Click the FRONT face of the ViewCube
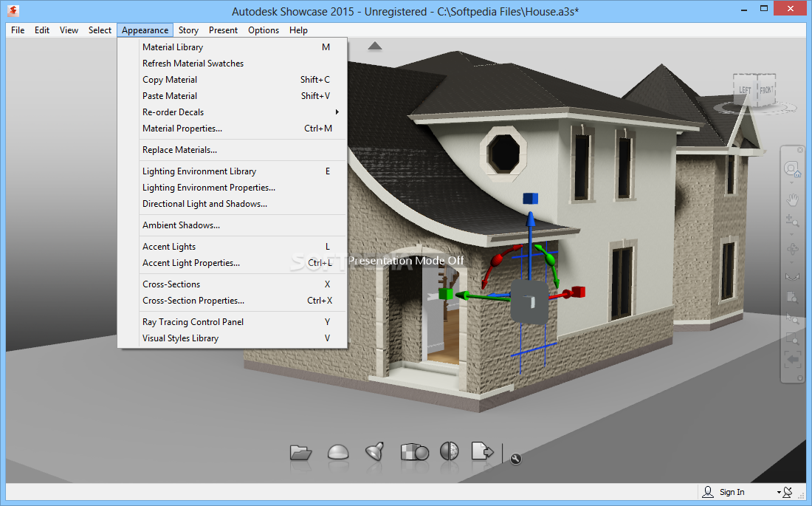Image resolution: width=812 pixels, height=506 pixels. coord(766,89)
